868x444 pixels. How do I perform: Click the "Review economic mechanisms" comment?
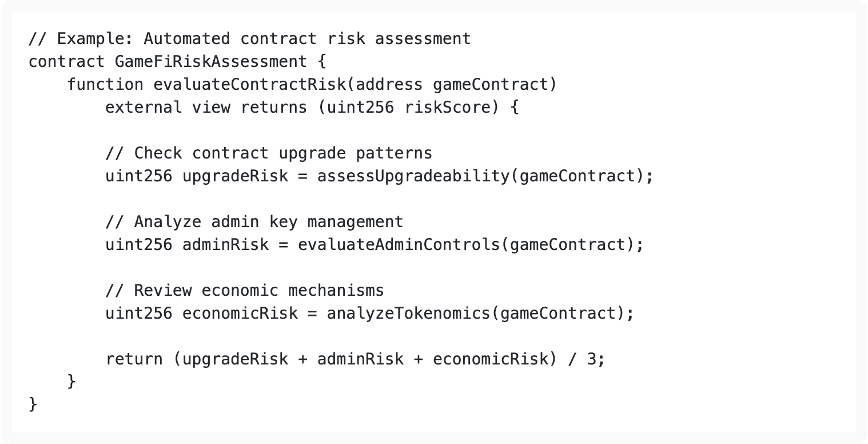(x=244, y=290)
